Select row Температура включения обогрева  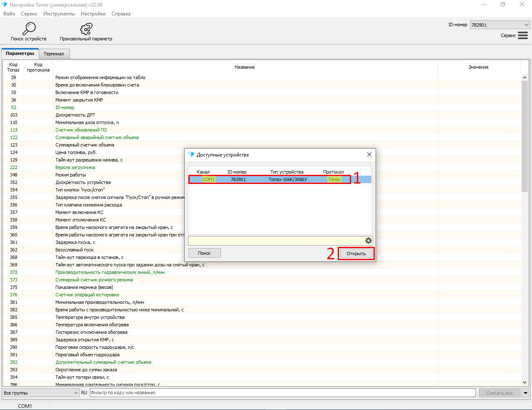[x=262, y=325]
